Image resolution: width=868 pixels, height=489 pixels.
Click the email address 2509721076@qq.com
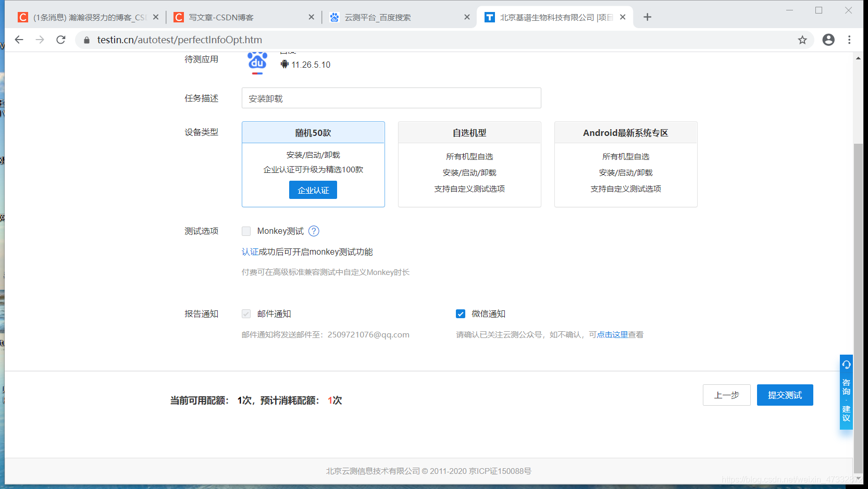point(368,334)
